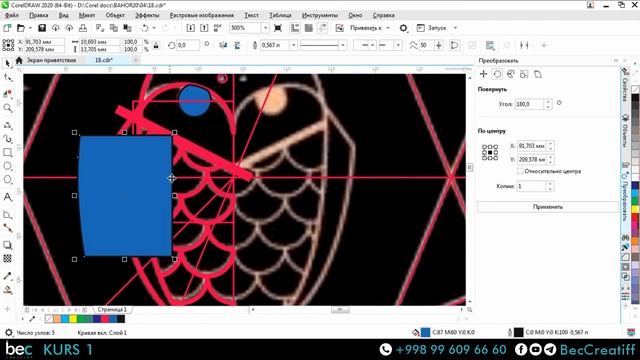Select the Pick tool in the toolbox
640x360 pixels.
click(7, 63)
